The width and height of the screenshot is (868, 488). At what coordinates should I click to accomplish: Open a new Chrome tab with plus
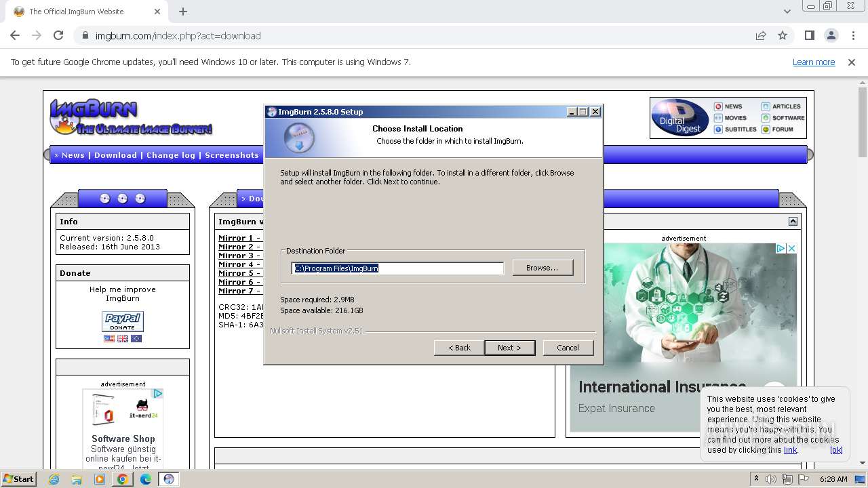(x=183, y=12)
